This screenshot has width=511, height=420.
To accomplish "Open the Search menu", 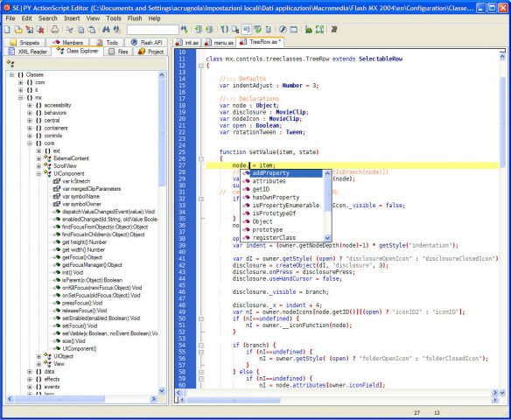I will [47, 18].
